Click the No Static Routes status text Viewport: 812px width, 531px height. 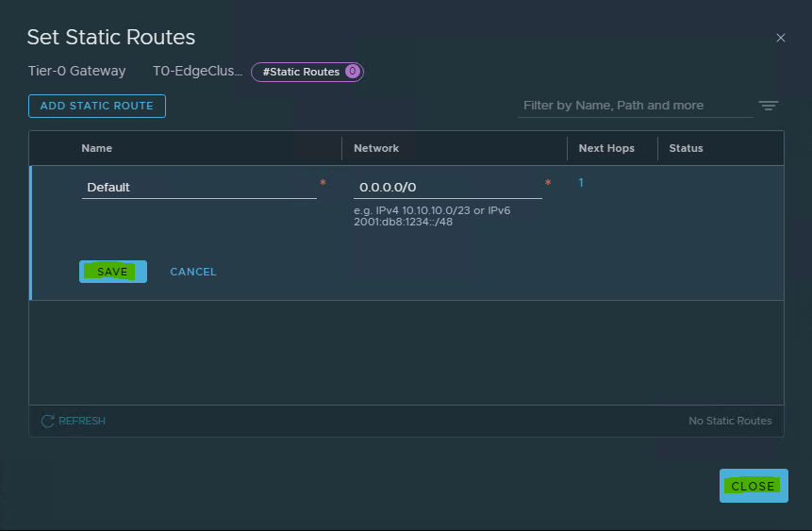(730, 421)
